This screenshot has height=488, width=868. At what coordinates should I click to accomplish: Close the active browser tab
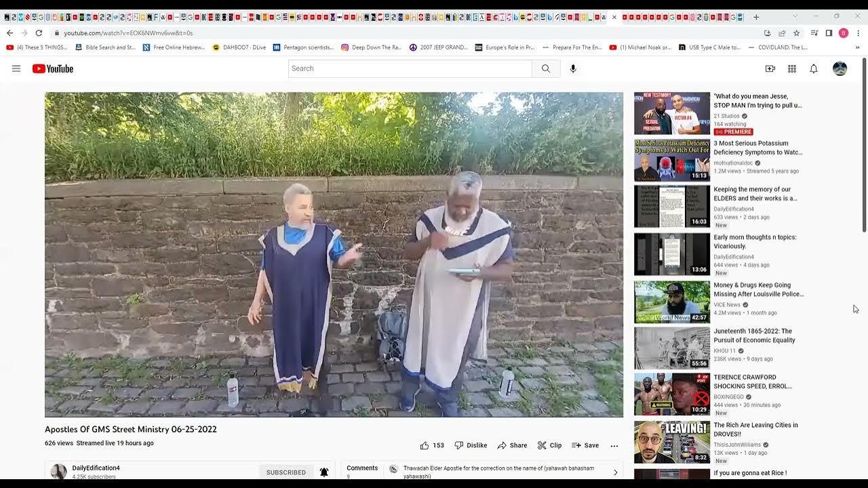[614, 17]
